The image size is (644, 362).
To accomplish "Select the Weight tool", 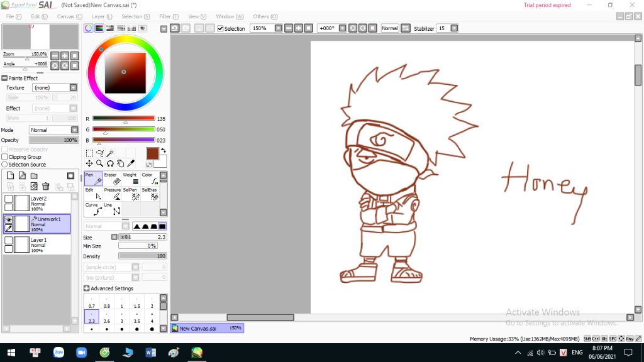I will pyautogui.click(x=131, y=178).
